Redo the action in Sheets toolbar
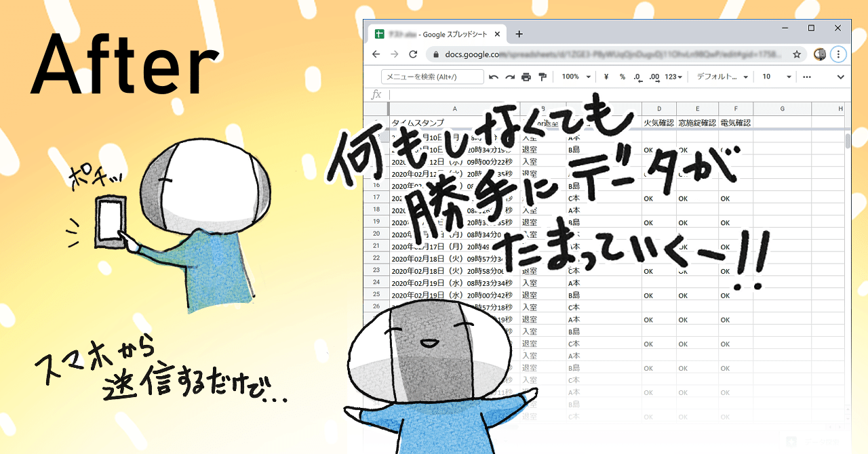Screen dimensions: 868x454 (510, 77)
